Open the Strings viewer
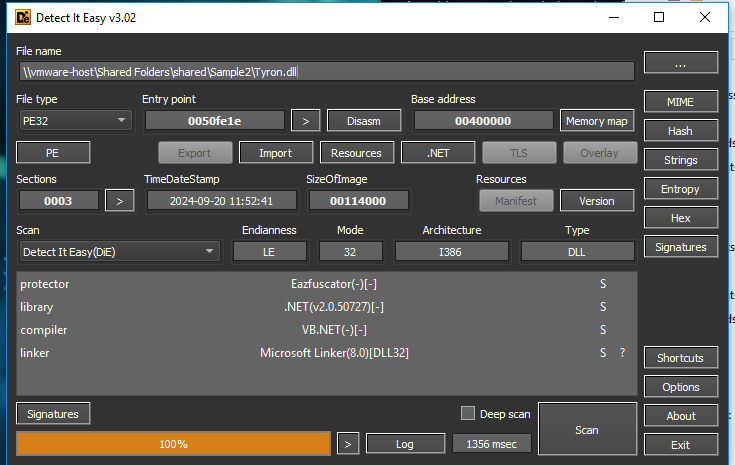This screenshot has width=735, height=465. [x=681, y=160]
